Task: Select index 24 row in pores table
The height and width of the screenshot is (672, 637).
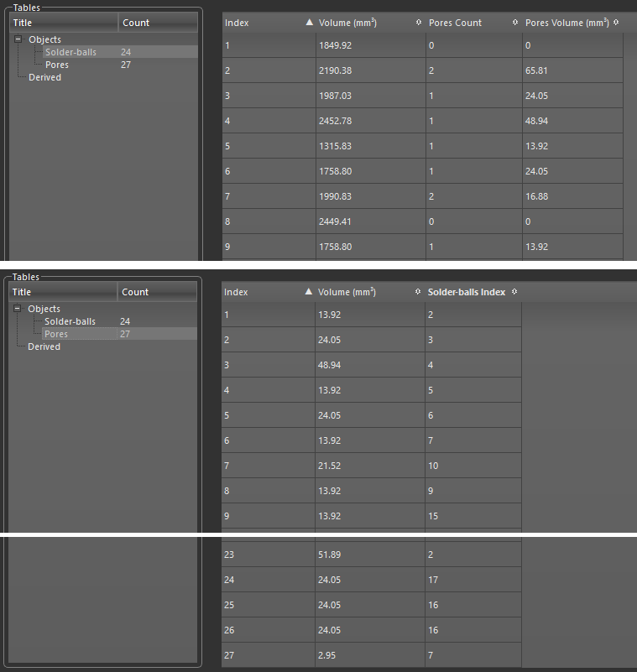Action: coord(371,580)
